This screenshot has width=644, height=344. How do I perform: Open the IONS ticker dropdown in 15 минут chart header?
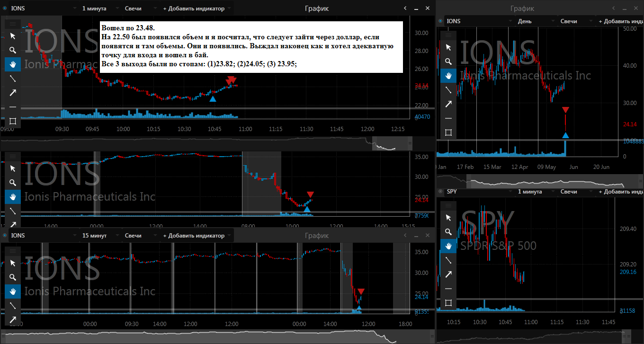point(43,235)
